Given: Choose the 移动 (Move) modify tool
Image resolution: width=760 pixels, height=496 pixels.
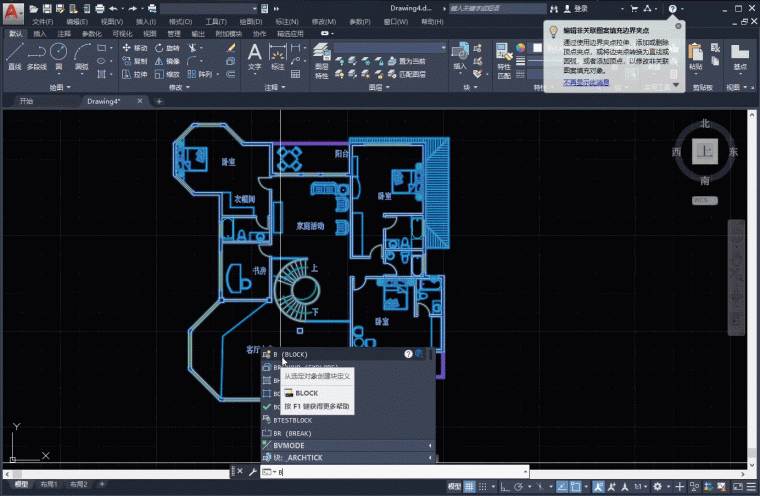Looking at the screenshot, I should click(x=134, y=47).
